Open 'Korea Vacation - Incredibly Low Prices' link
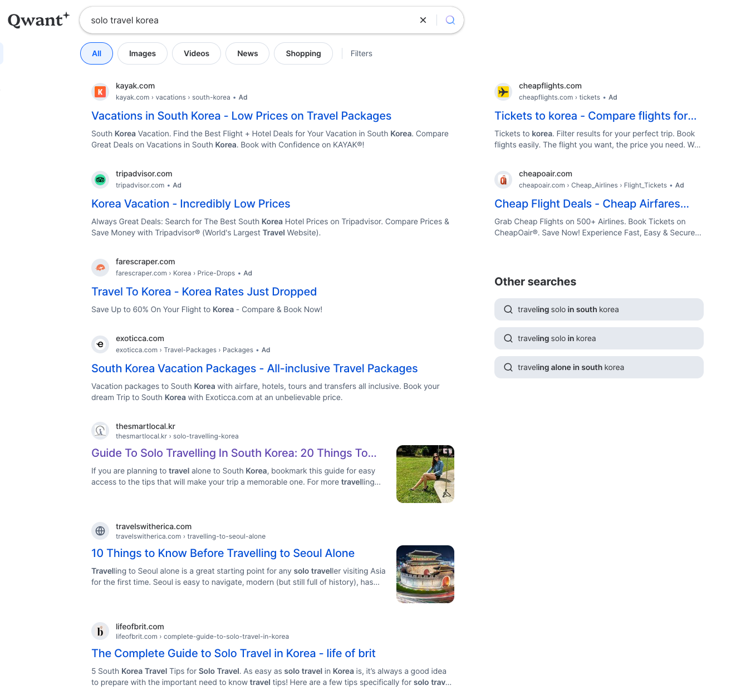 [x=190, y=204]
